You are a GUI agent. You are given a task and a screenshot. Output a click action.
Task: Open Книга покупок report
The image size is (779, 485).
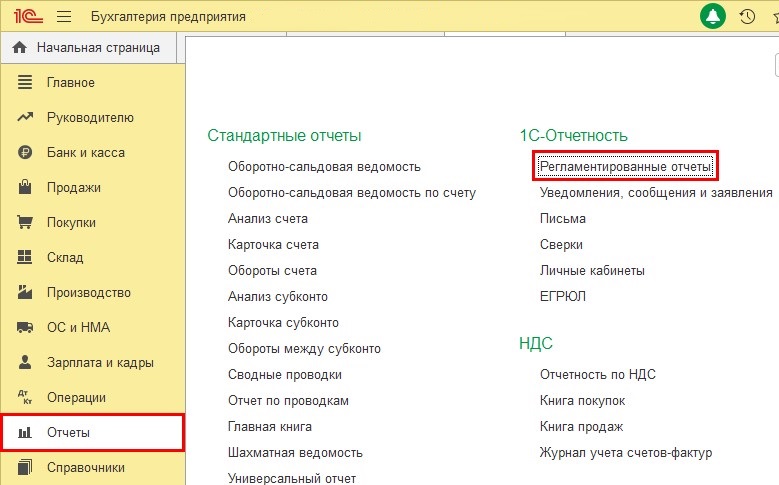(582, 400)
